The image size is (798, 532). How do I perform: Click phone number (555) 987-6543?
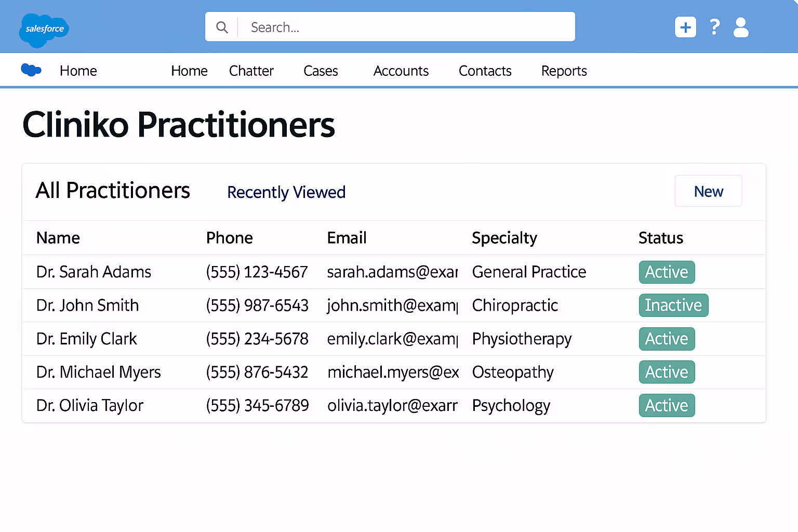point(257,305)
